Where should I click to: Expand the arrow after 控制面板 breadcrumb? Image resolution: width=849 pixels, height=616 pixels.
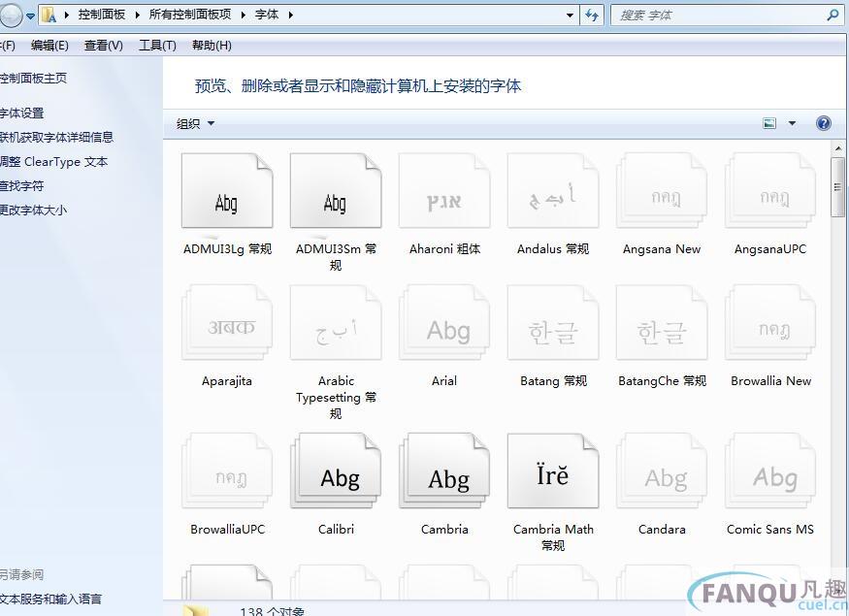[138, 16]
